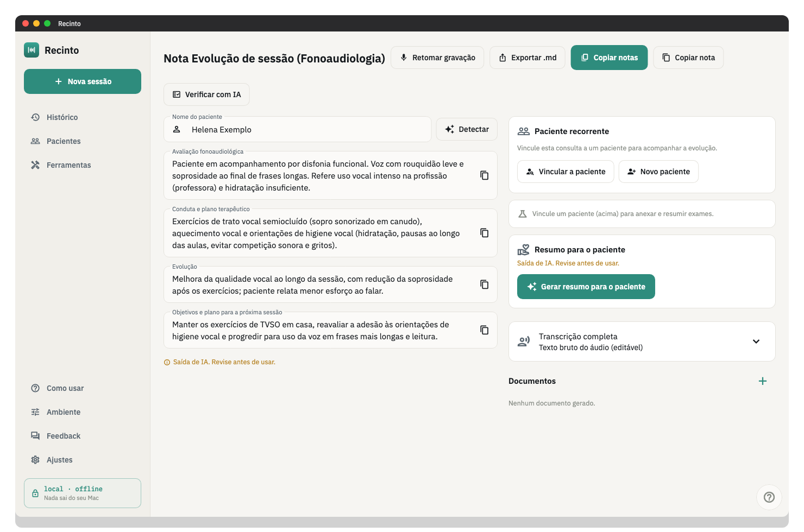Copy the Avaliação fonoaudiológica section
Image resolution: width=804 pixels, height=532 pixels.
pyautogui.click(x=484, y=175)
